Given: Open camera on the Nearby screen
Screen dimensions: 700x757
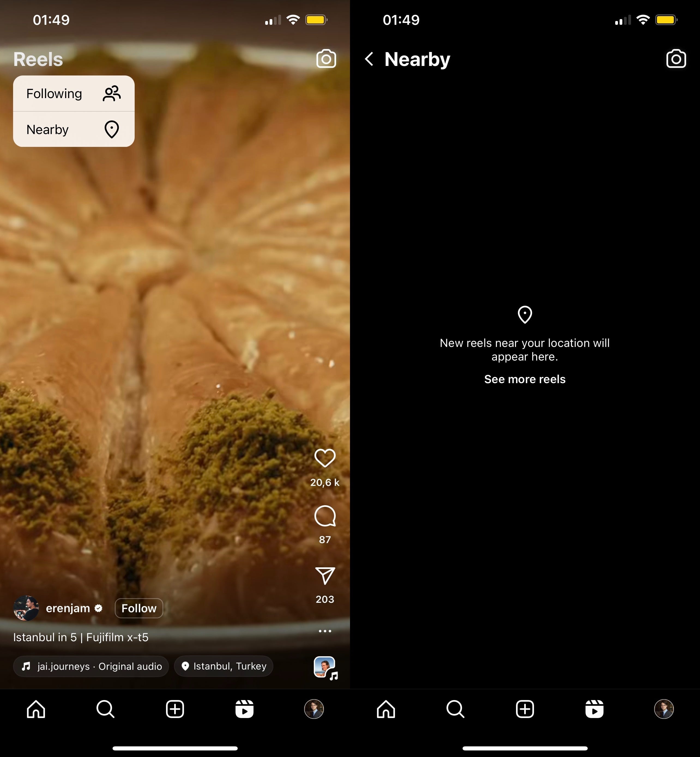Looking at the screenshot, I should click(676, 59).
